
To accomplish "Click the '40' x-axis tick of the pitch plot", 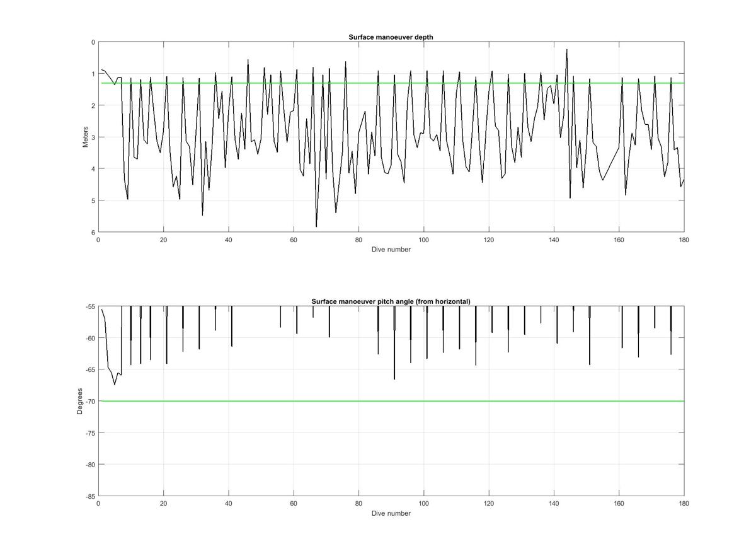I will (x=229, y=504).
